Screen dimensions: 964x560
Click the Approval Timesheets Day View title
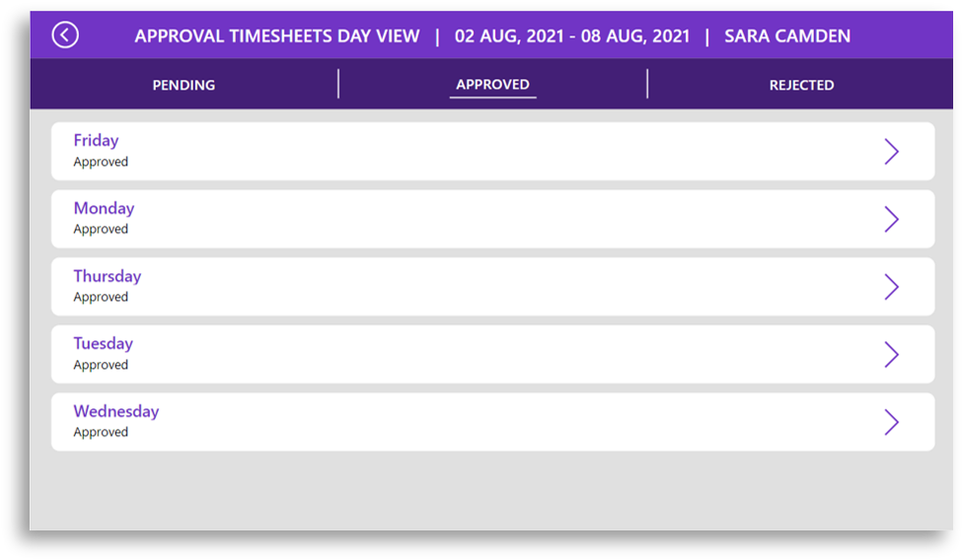[x=277, y=36]
